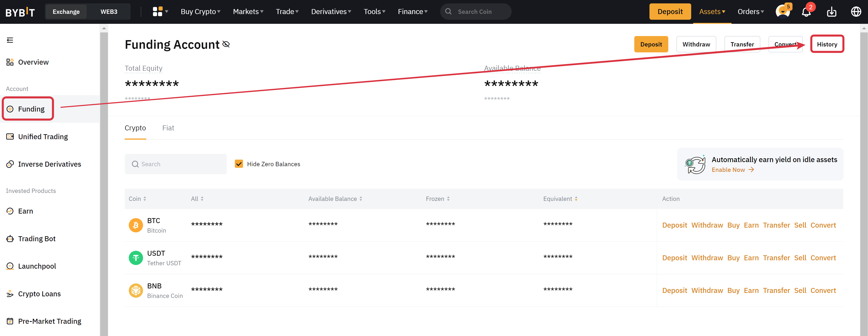868x336 pixels.
Task: Expand the Assets menu
Action: pos(712,11)
